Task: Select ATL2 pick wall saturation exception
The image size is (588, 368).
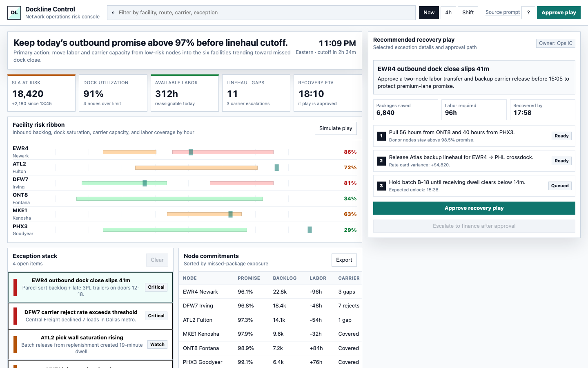Action: tap(90, 345)
